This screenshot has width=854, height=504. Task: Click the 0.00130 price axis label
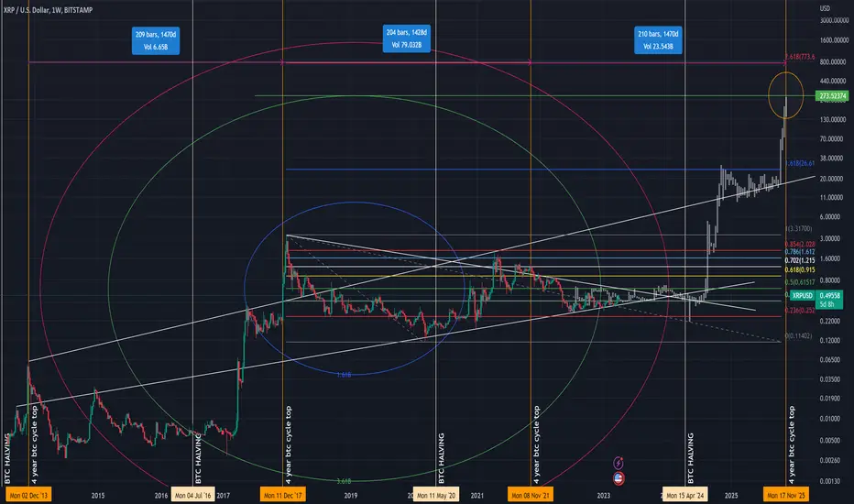tap(832, 481)
